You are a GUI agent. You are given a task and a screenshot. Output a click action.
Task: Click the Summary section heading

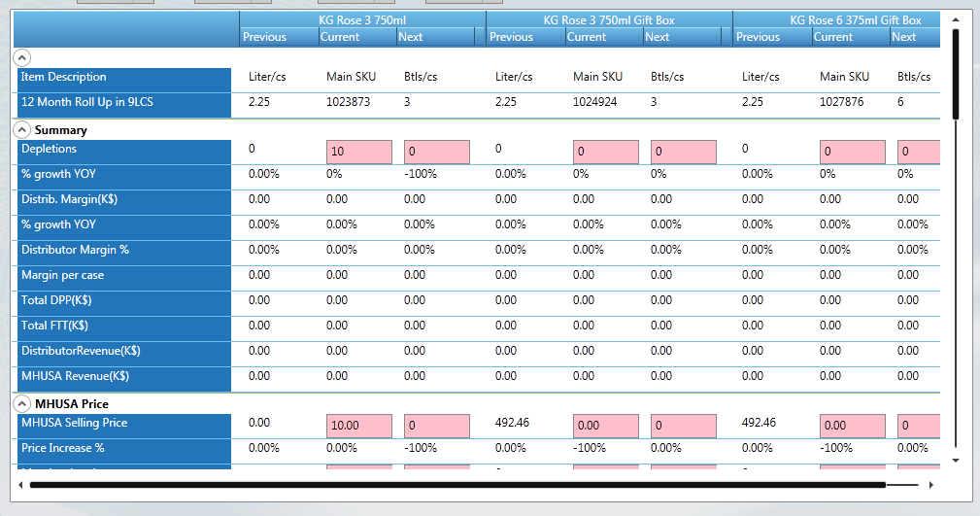click(60, 130)
